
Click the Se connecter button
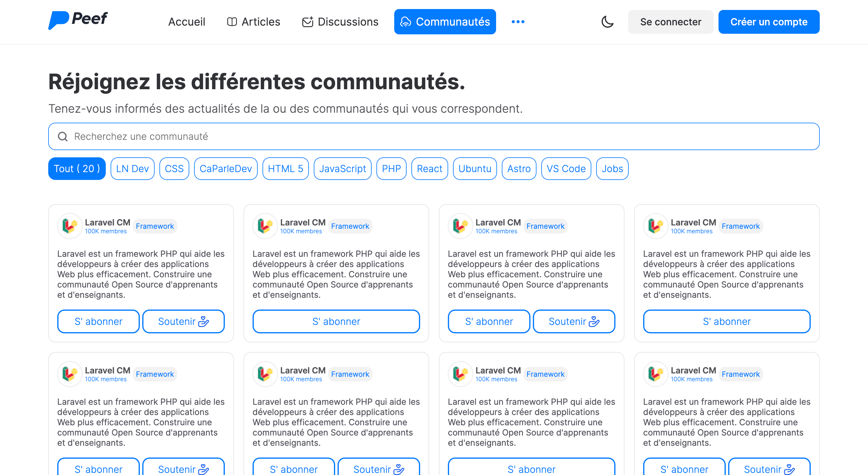670,22
